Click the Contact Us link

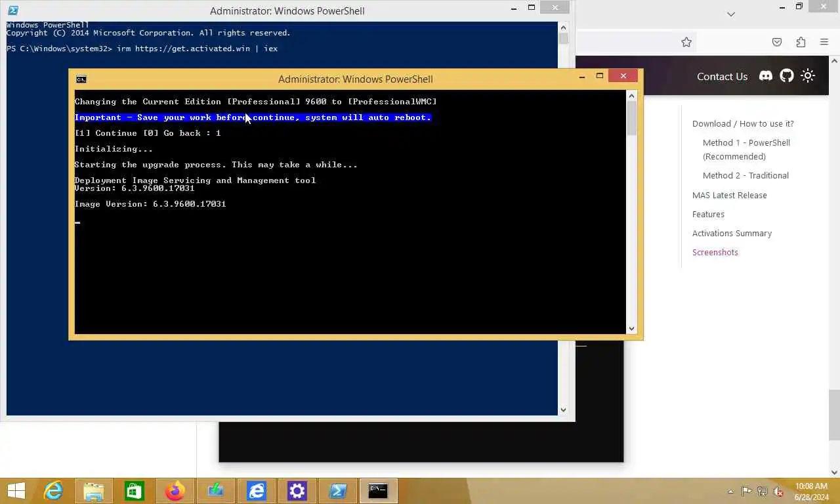point(722,76)
